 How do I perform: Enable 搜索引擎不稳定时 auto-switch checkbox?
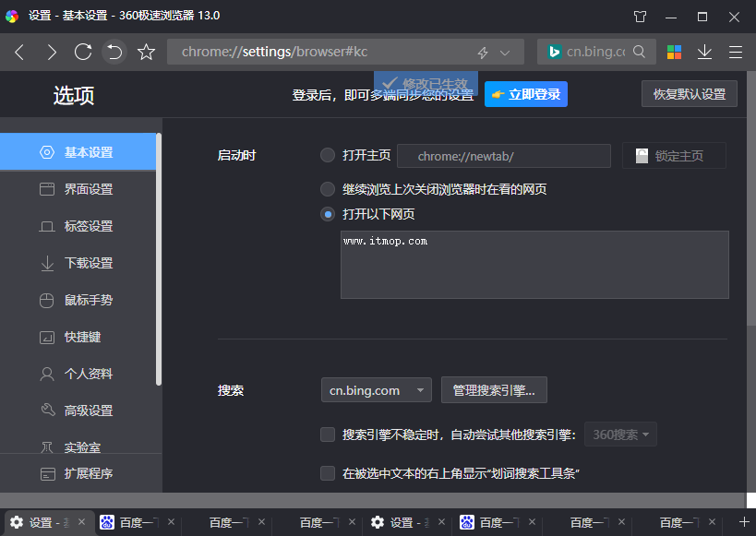(x=328, y=434)
